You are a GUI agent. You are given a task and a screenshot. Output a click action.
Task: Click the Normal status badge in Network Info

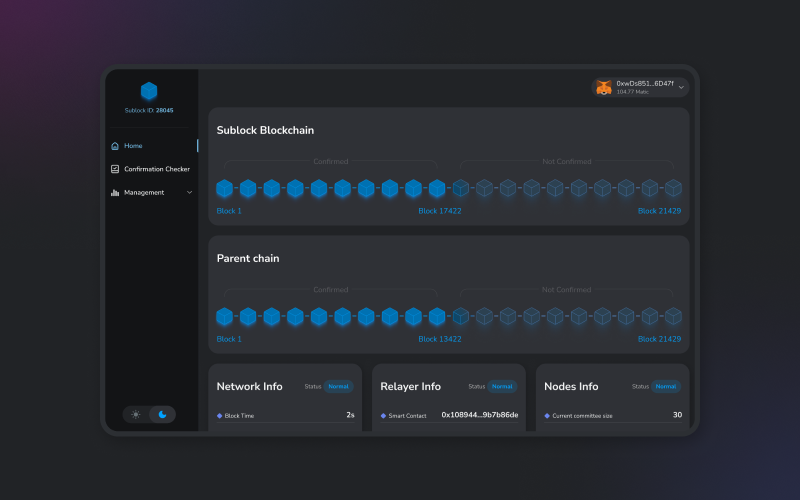click(338, 386)
